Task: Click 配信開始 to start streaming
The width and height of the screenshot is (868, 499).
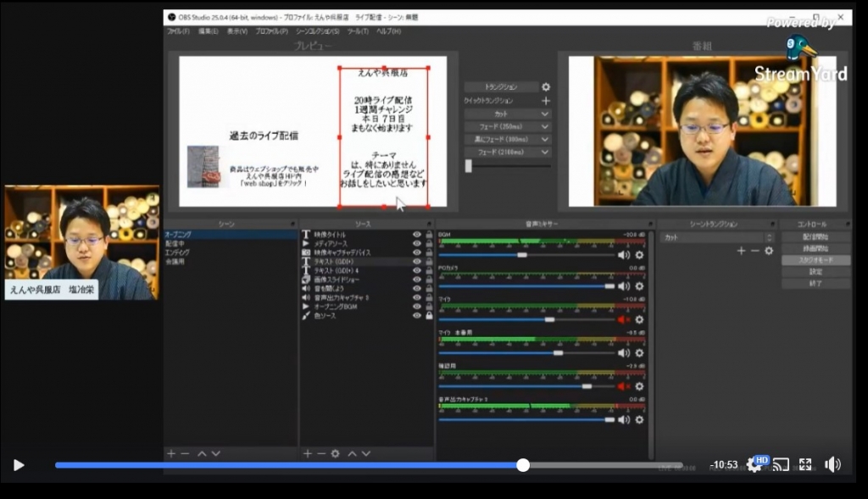Action: (815, 236)
